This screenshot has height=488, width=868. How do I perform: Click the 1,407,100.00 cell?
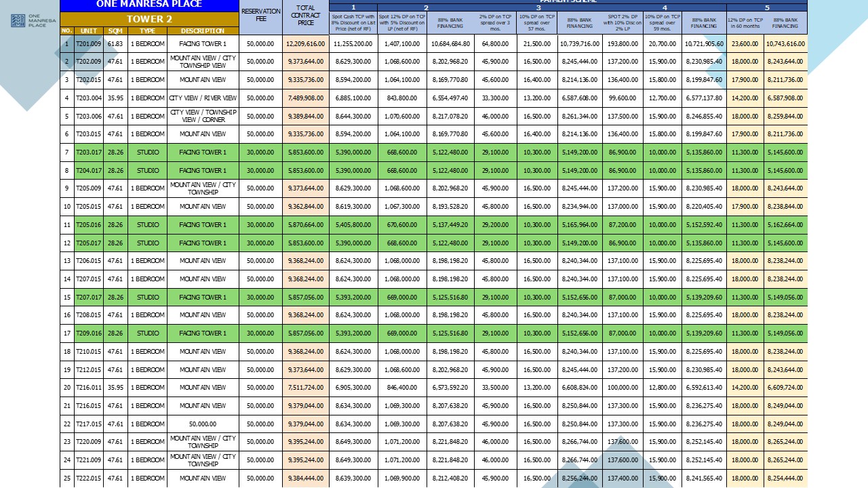(402, 43)
